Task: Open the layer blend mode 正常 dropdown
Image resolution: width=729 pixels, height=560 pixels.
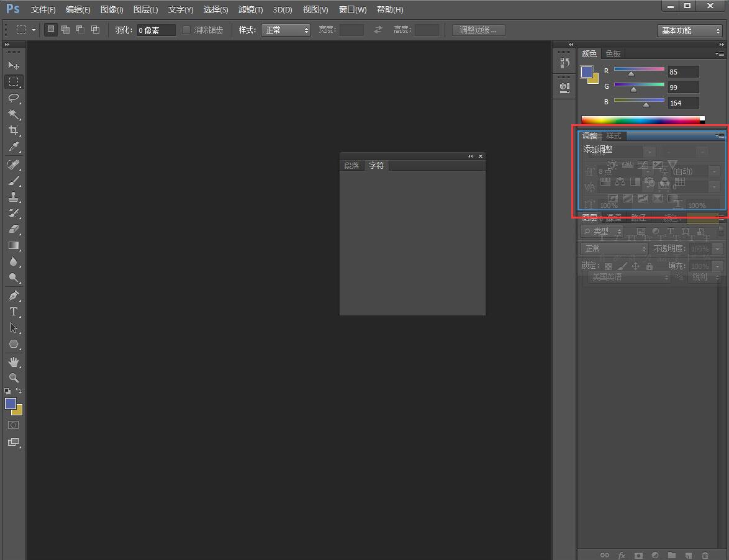Action: (614, 248)
